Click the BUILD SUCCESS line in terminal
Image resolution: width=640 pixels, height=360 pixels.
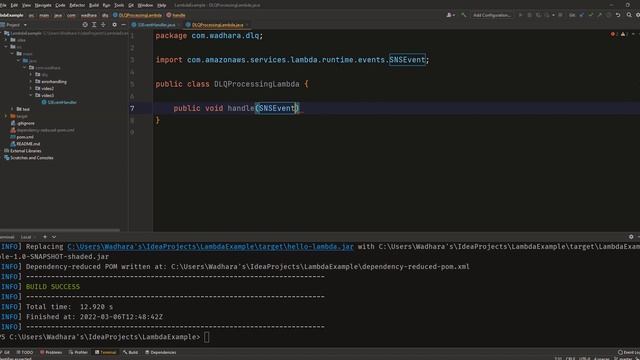click(x=53, y=287)
